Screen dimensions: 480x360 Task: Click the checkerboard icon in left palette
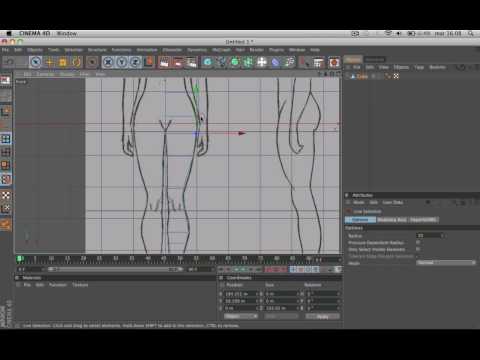click(6, 195)
